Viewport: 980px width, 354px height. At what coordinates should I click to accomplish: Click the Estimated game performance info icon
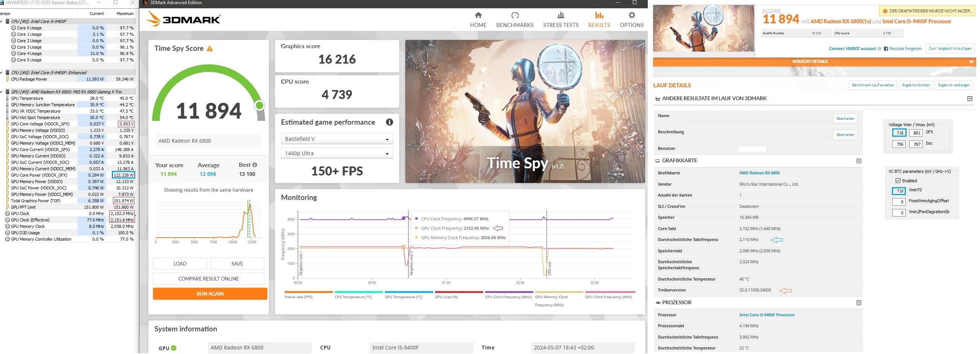pyautogui.click(x=389, y=122)
